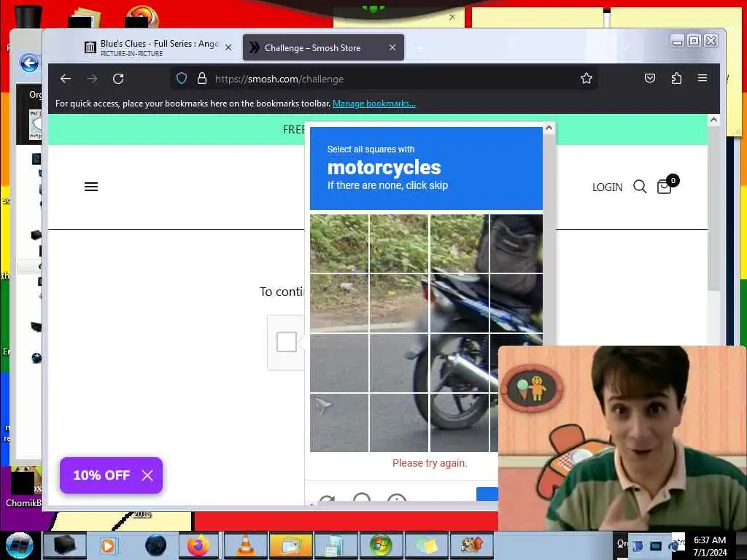Go back with the browser back arrow
Viewport: 747px width, 560px height.
tap(66, 79)
